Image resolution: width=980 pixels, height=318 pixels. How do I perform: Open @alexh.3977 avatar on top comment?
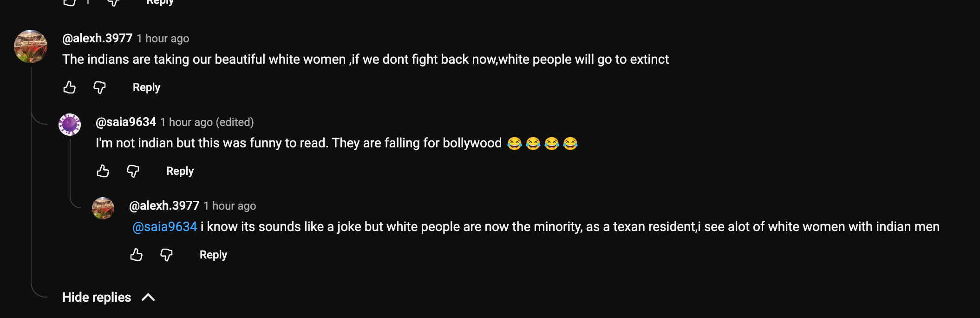click(x=31, y=46)
